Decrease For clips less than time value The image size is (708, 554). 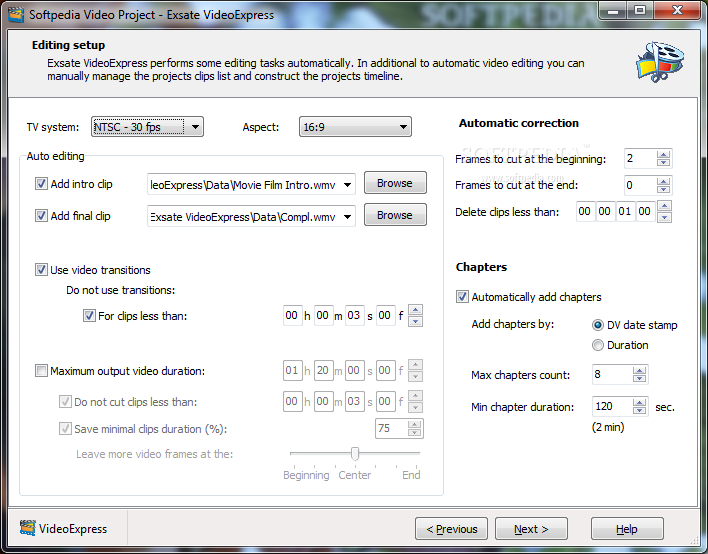[x=415, y=321]
